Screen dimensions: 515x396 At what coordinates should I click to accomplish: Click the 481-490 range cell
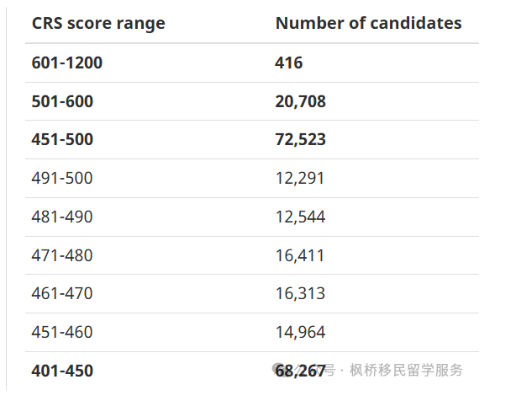point(62,217)
